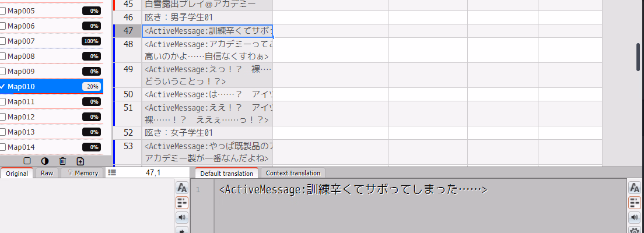Viewport: 644px width, 233px height.
Task: Click the Map010 20% progress badge
Action: tap(92, 87)
